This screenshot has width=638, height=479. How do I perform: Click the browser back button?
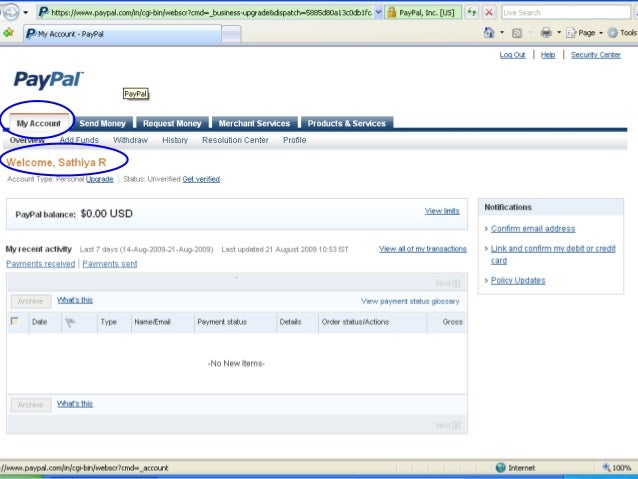pyautogui.click(x=10, y=12)
